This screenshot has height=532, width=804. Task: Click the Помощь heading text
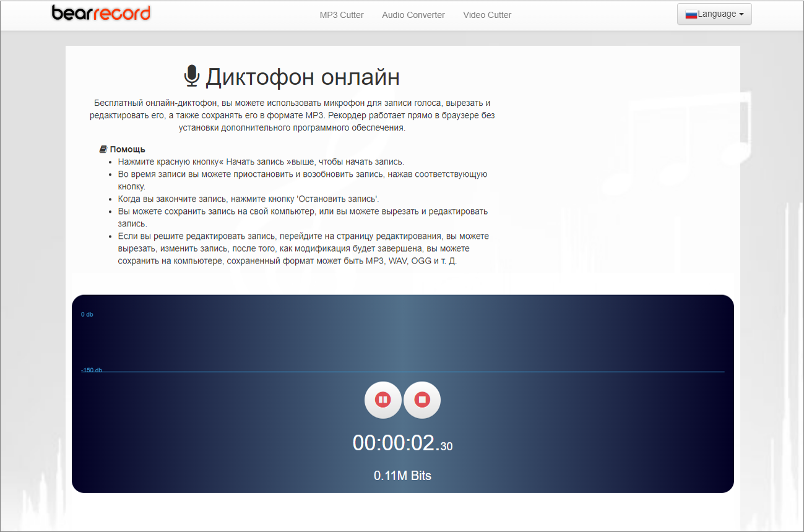[x=128, y=149]
